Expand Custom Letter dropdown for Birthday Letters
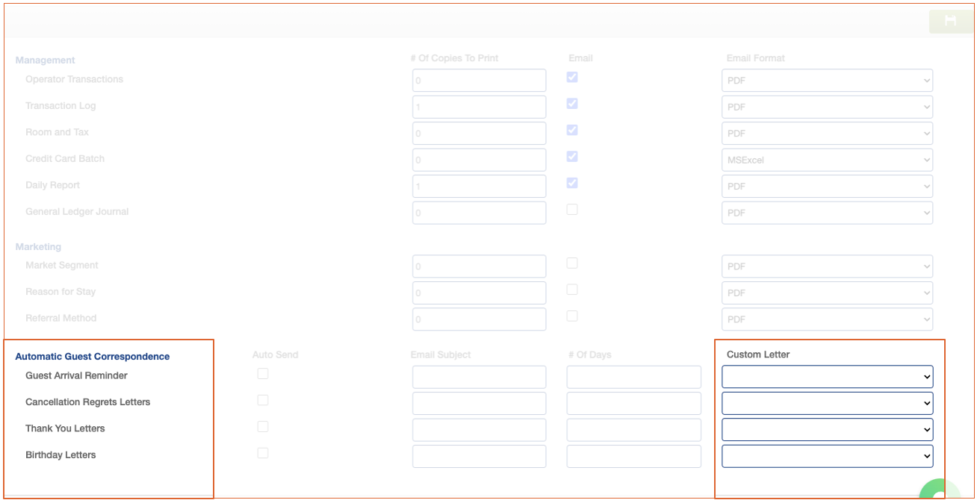The image size is (980, 503). (827, 456)
